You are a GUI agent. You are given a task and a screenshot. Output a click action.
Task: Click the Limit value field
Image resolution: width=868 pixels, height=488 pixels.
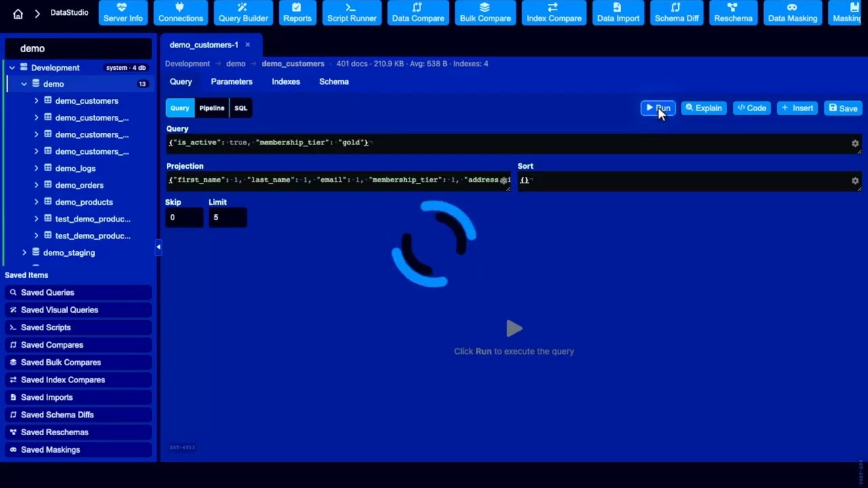227,218
